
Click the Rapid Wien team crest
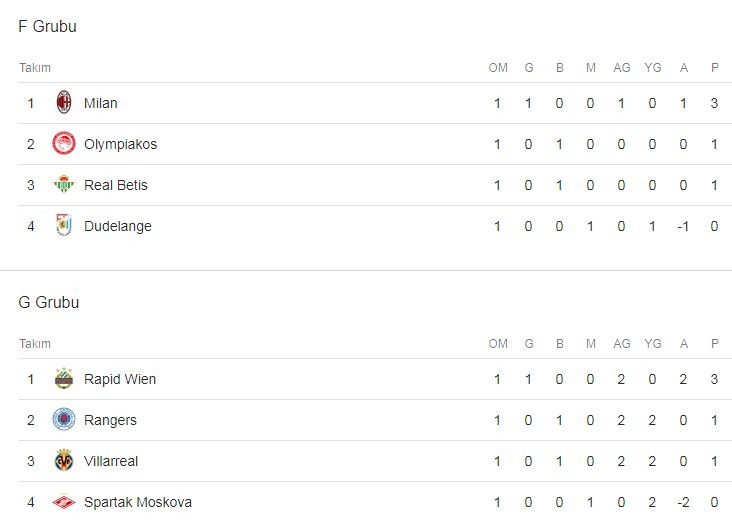pos(64,379)
